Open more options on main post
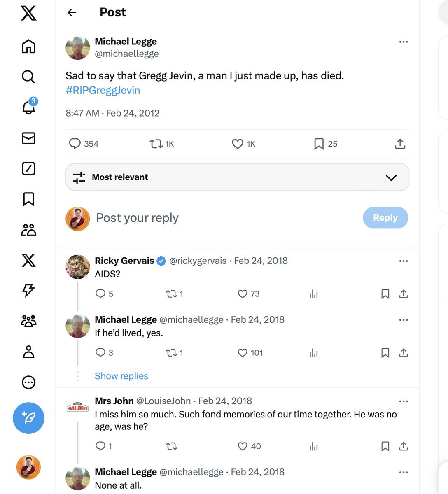Image resolution: width=448 pixels, height=494 pixels. [x=403, y=42]
